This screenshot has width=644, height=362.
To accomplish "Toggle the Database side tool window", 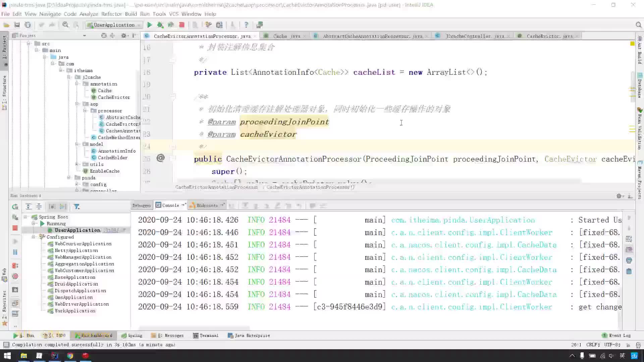I will 640,85.
